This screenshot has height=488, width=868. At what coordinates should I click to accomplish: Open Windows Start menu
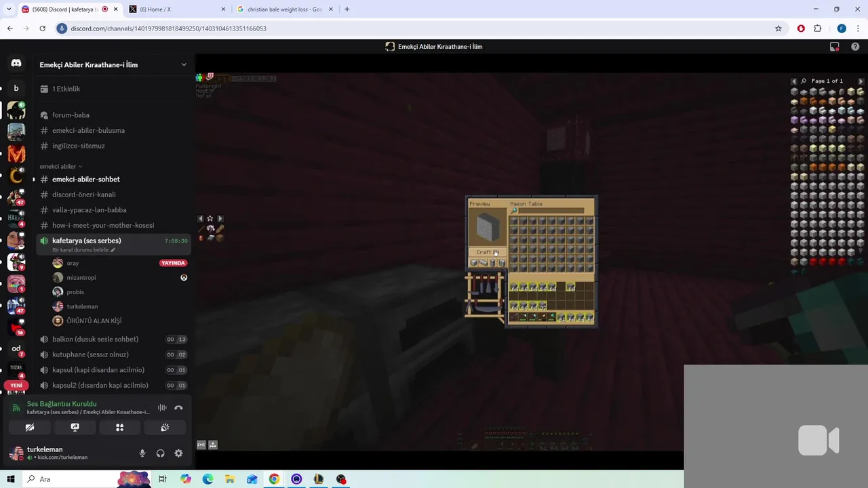11,479
